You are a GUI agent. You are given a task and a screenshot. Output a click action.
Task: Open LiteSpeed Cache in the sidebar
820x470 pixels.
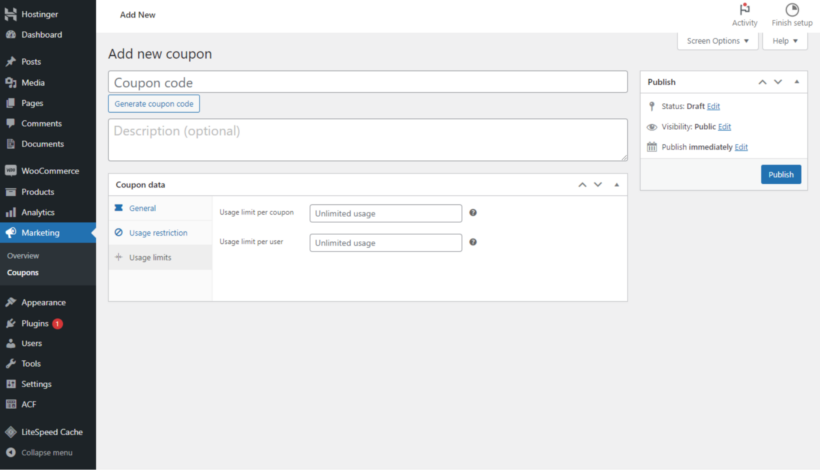click(x=51, y=432)
